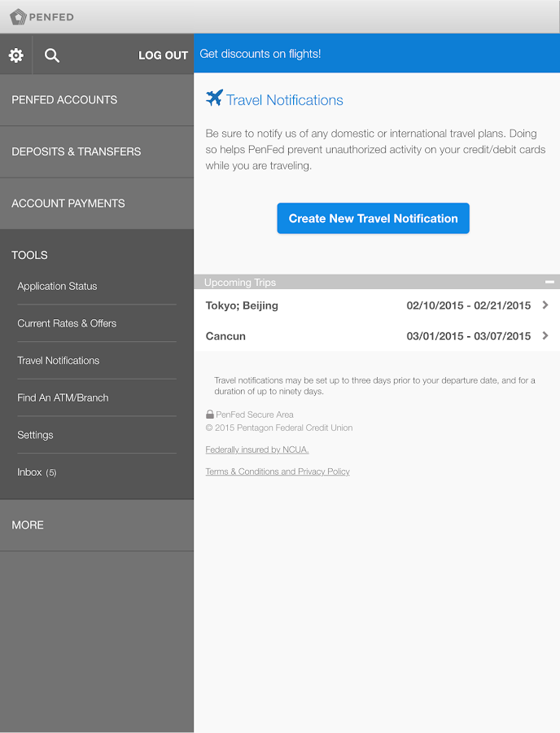
Task: Click dates 02/10/2015 - 02/21/2015
Action: 469,305
